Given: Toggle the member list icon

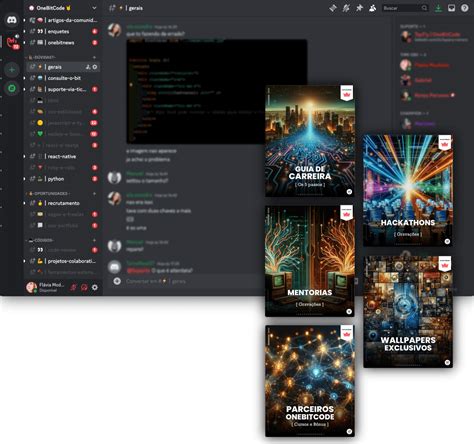Looking at the screenshot, I should [x=372, y=8].
